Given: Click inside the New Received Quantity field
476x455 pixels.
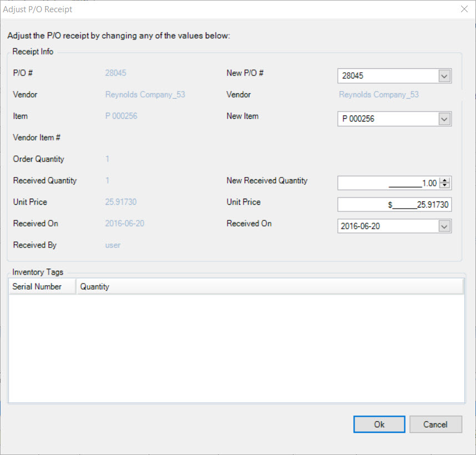Looking at the screenshot, I should pyautogui.click(x=388, y=183).
